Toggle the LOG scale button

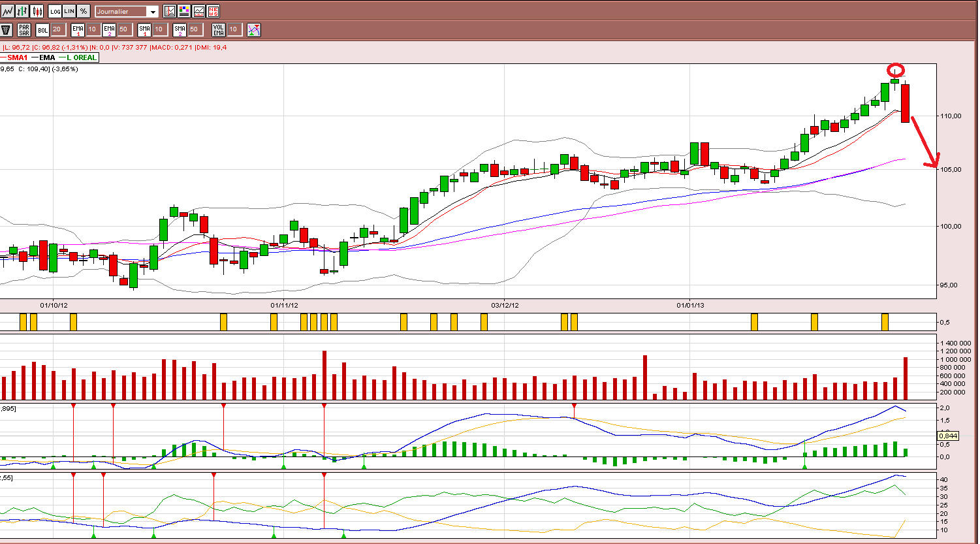point(55,11)
